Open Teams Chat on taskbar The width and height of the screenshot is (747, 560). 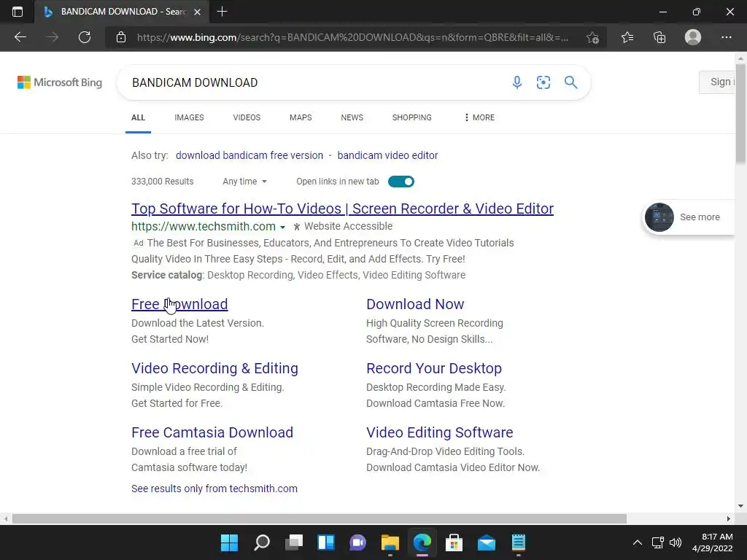coord(357,542)
